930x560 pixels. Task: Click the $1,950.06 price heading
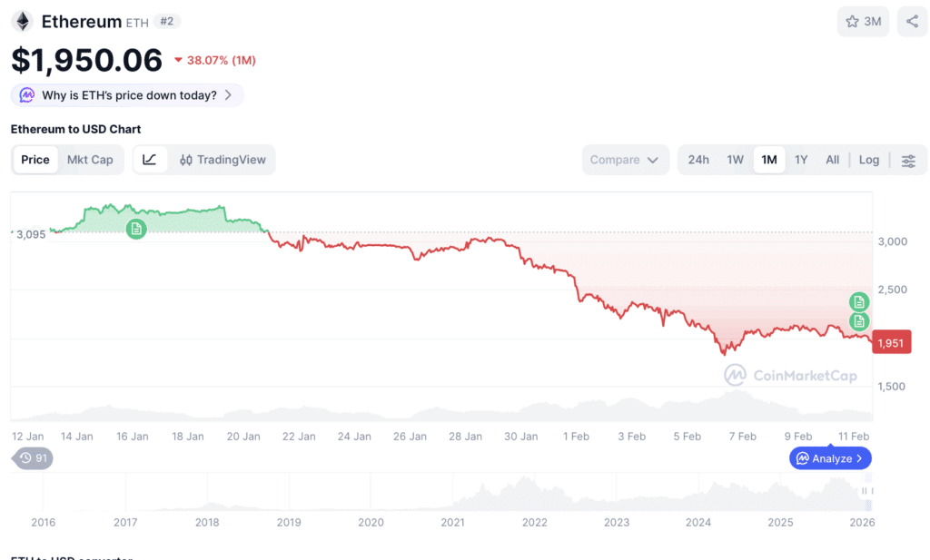pyautogui.click(x=86, y=60)
